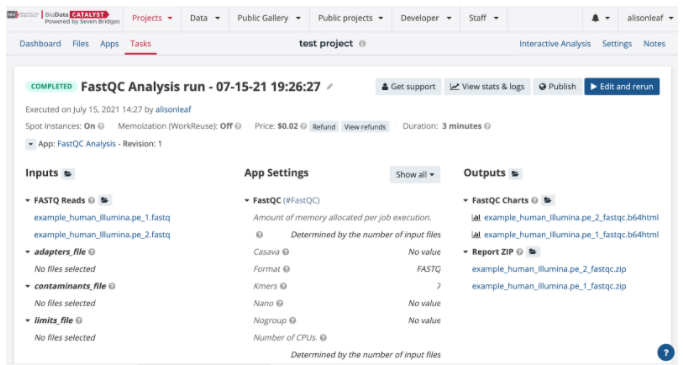
Task: Open Show all dropdown in App Settings
Action: click(x=415, y=175)
